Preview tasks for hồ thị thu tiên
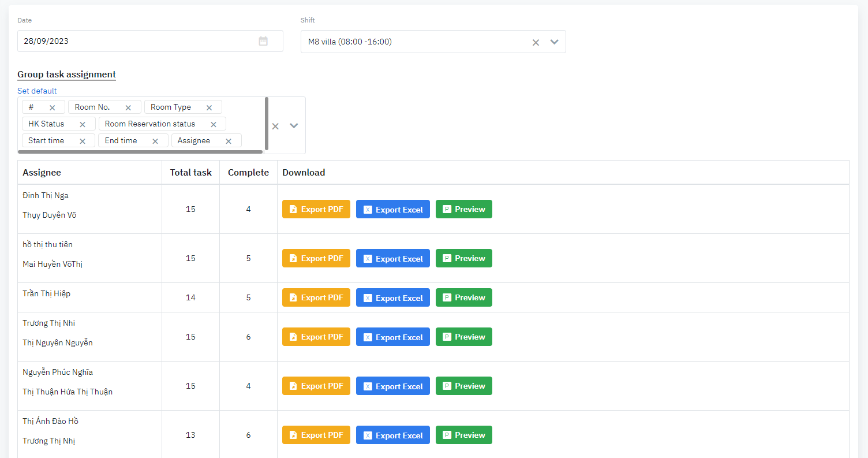The height and width of the screenshot is (458, 868). click(464, 258)
